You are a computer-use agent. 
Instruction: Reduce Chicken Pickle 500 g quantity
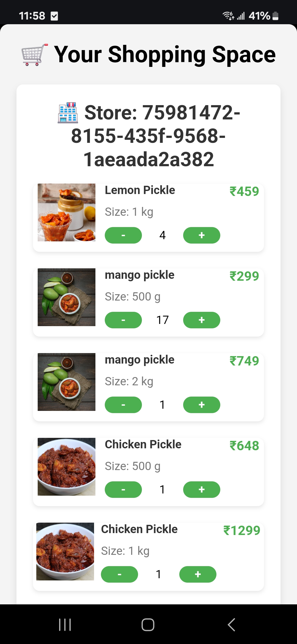pos(123,490)
